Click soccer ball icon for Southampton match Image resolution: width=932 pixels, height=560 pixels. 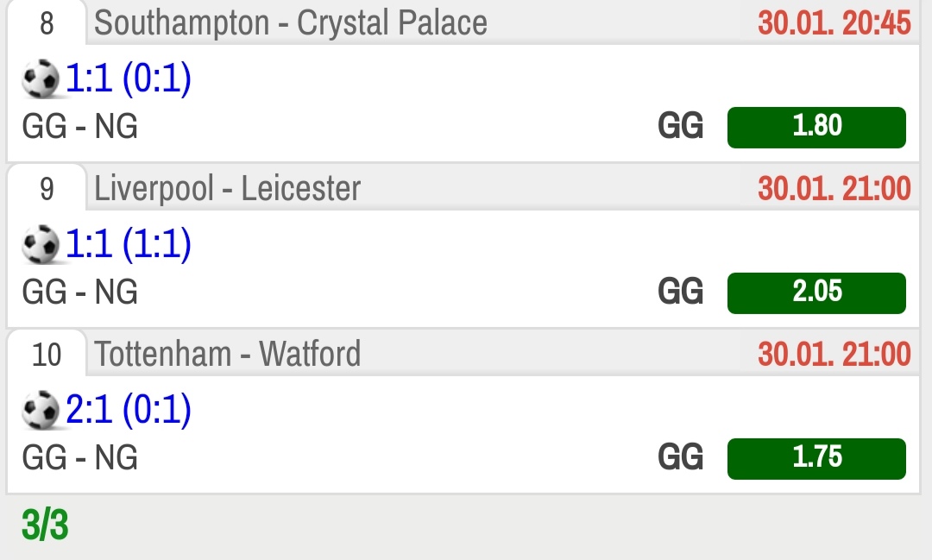click(41, 79)
